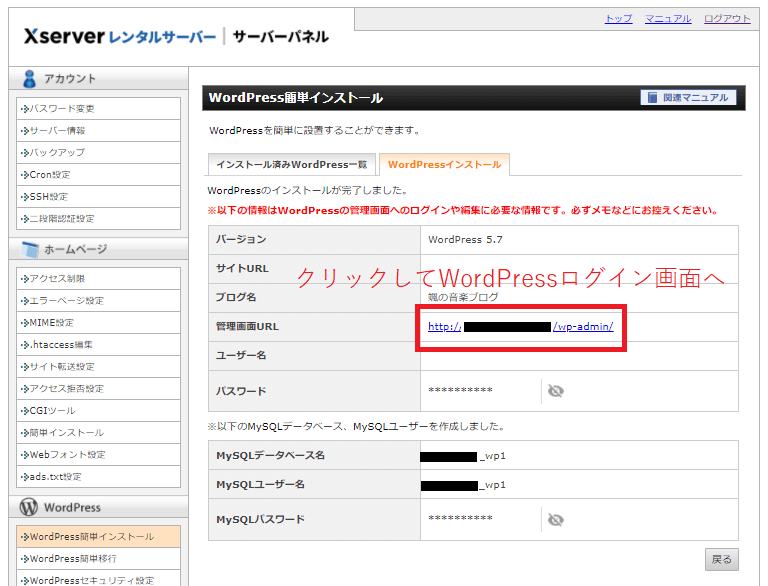Open サーバー情報 in the sidebar
Screen dimensions: 768x586
[98, 130]
